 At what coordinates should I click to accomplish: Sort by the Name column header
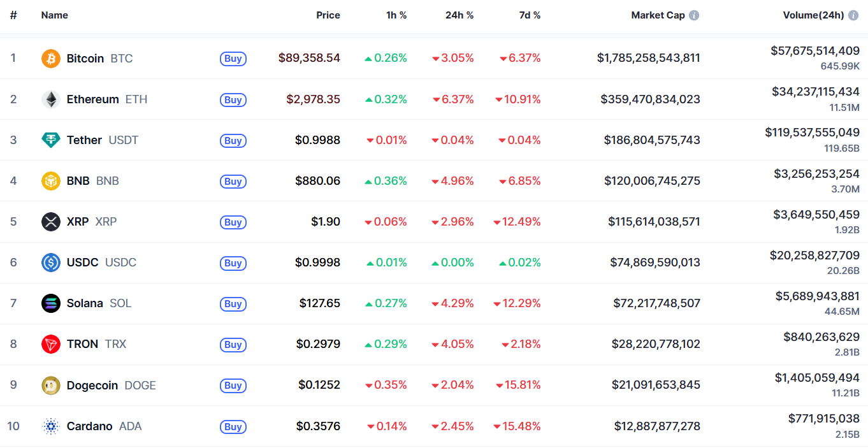tap(55, 15)
